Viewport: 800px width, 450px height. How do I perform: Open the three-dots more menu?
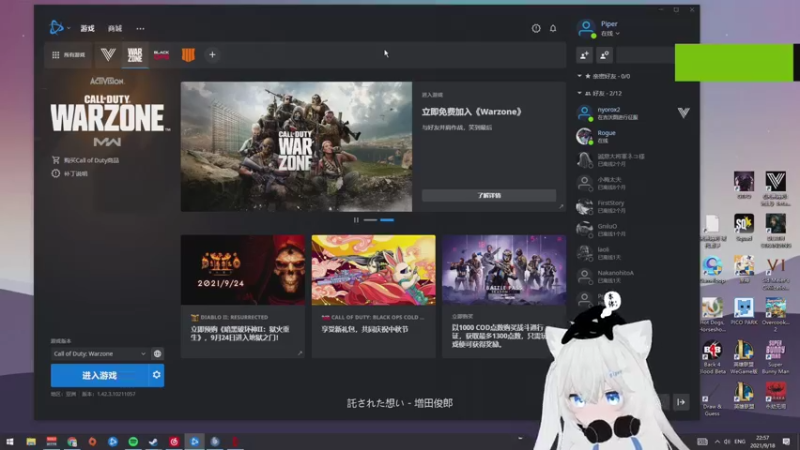[x=140, y=29]
